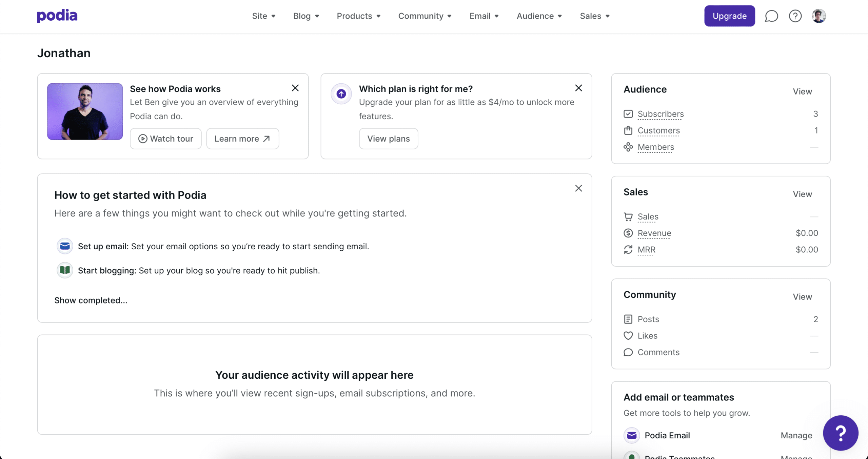Click the Start blogging book icon

point(65,270)
